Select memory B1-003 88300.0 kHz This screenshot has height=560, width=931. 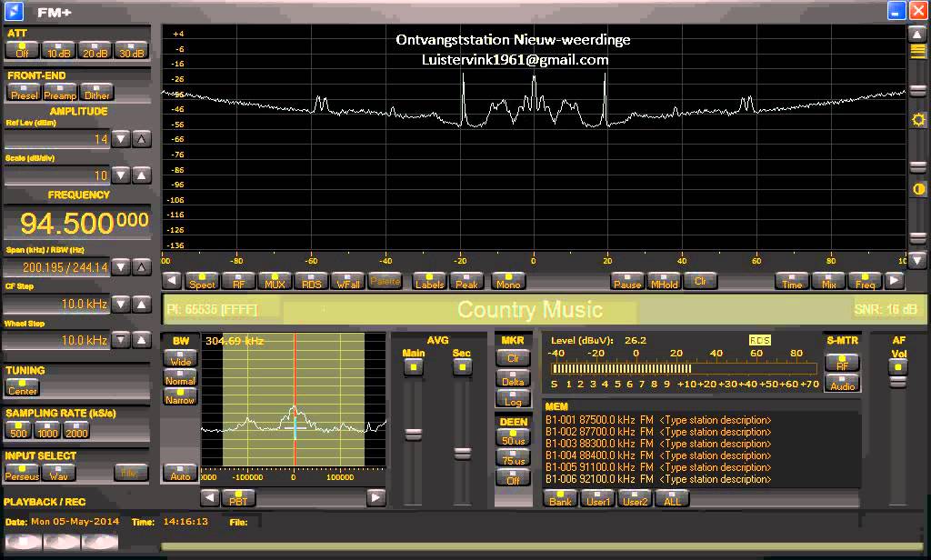[x=658, y=444]
